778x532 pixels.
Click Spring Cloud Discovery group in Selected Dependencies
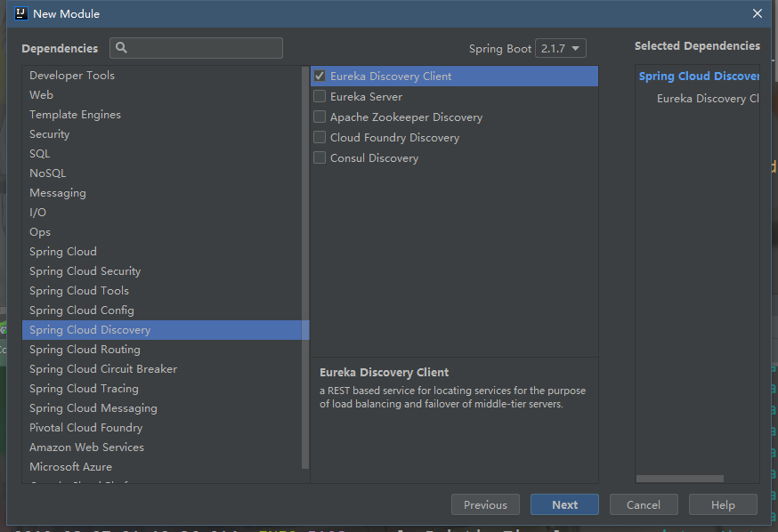(699, 76)
